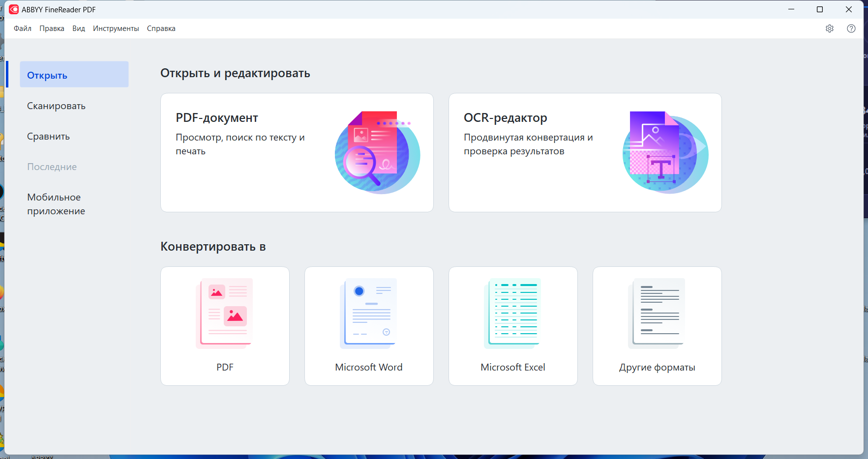Open the help question mark icon
868x459 pixels.
(851, 29)
